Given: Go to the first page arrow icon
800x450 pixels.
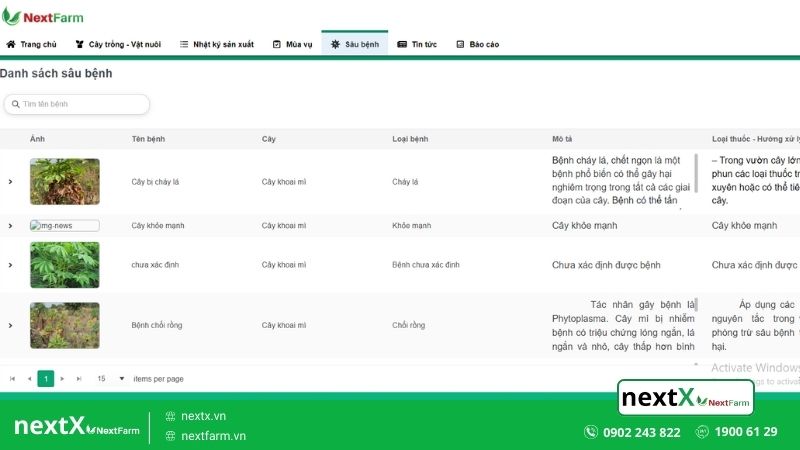Looking at the screenshot, I should (12, 379).
